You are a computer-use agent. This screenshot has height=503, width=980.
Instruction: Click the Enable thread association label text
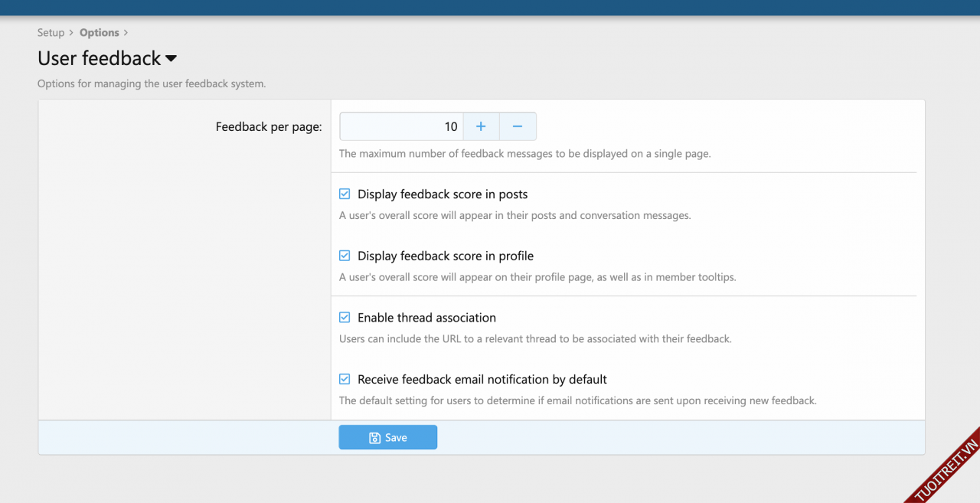coord(426,318)
